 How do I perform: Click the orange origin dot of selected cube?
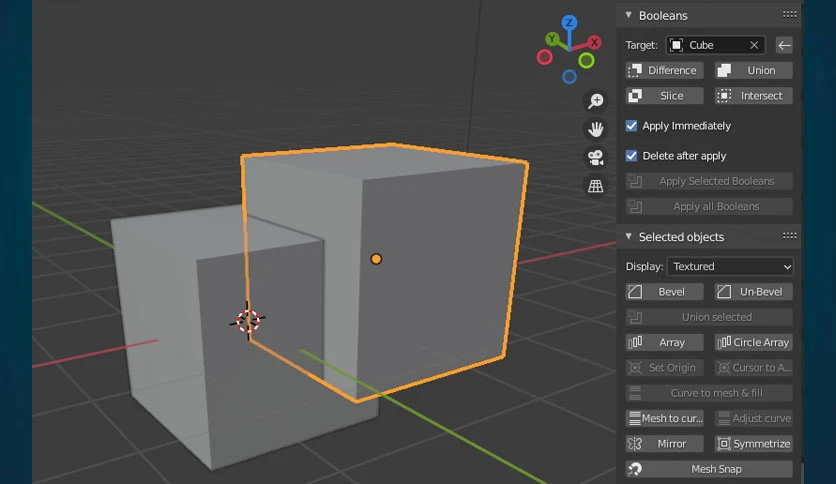[376, 259]
